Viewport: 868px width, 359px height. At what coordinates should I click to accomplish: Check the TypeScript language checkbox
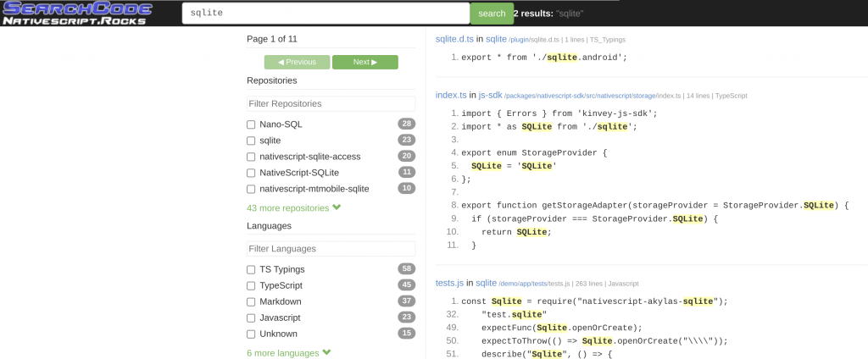point(251,285)
